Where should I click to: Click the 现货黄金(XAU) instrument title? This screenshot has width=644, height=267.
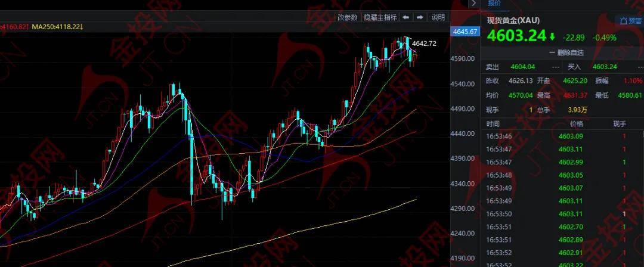[513, 20]
